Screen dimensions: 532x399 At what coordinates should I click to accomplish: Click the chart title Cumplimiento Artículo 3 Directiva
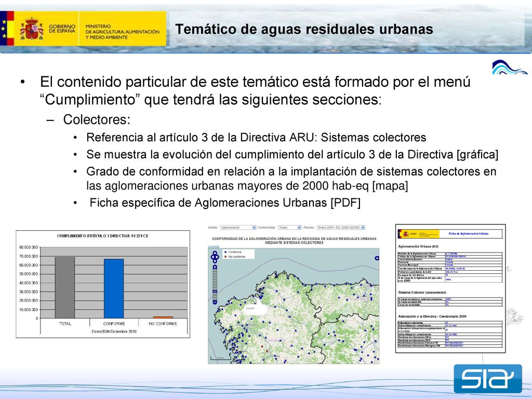coord(102,236)
